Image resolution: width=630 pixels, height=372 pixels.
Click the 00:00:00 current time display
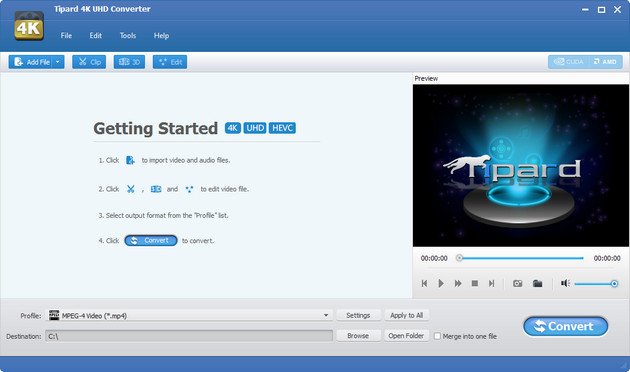coord(434,258)
